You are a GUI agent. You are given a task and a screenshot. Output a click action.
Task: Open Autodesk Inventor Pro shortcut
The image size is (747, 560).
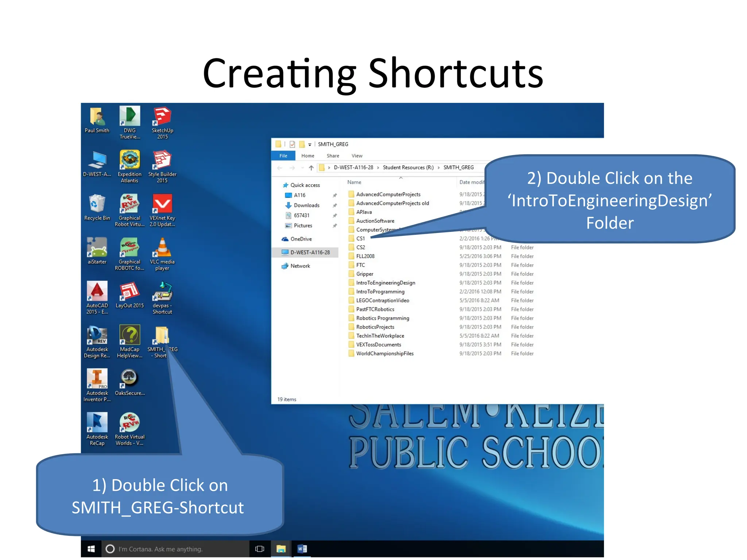click(x=97, y=385)
